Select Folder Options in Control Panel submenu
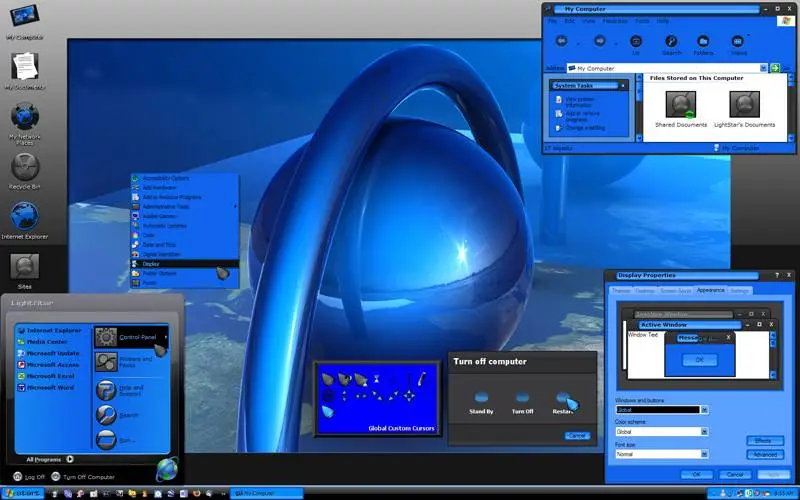Screen dimensions: 800x500 pyautogui.click(x=185, y=273)
